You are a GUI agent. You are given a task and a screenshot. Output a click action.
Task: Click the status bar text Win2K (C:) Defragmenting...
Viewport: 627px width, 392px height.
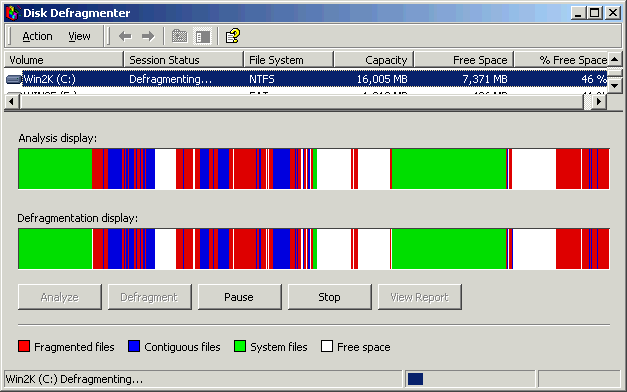pyautogui.click(x=74, y=379)
